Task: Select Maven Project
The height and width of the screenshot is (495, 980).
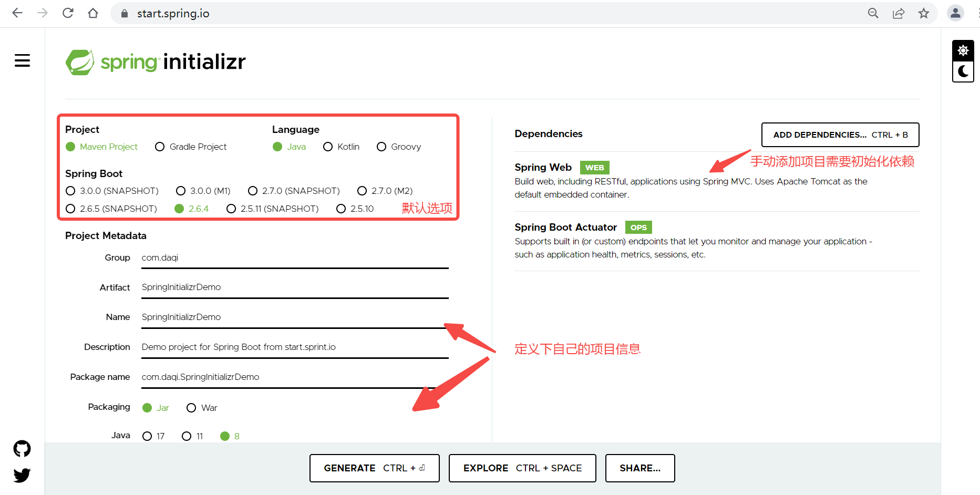Action: [x=102, y=147]
